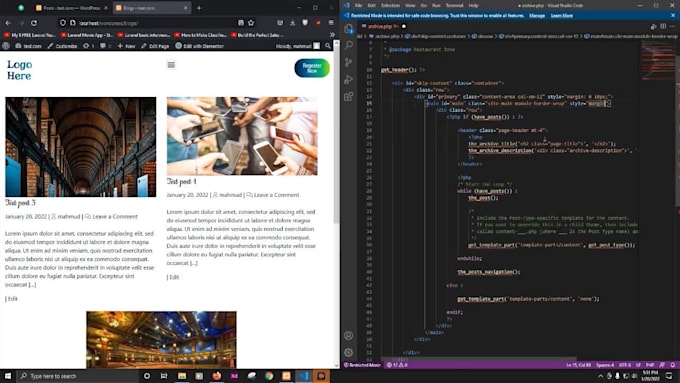Image resolution: width=680 pixels, height=383 pixels.
Task: Click Learn More in Restricted Mode banner
Action: pos(562,16)
